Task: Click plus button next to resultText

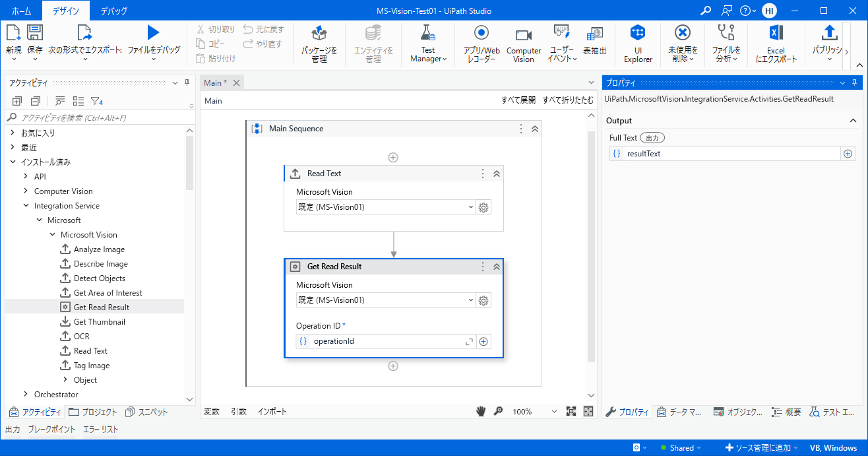Action: tap(848, 154)
